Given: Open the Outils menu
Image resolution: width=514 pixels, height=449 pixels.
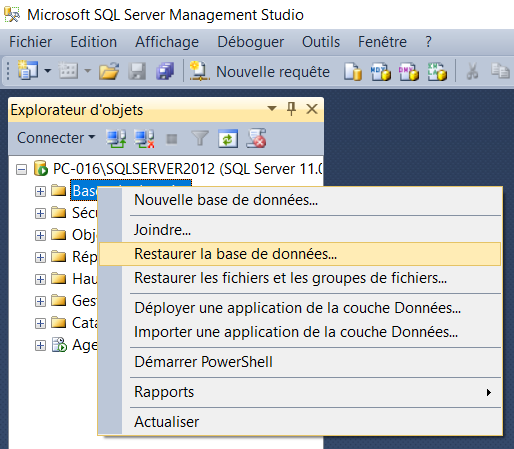Looking at the screenshot, I should 321,42.
